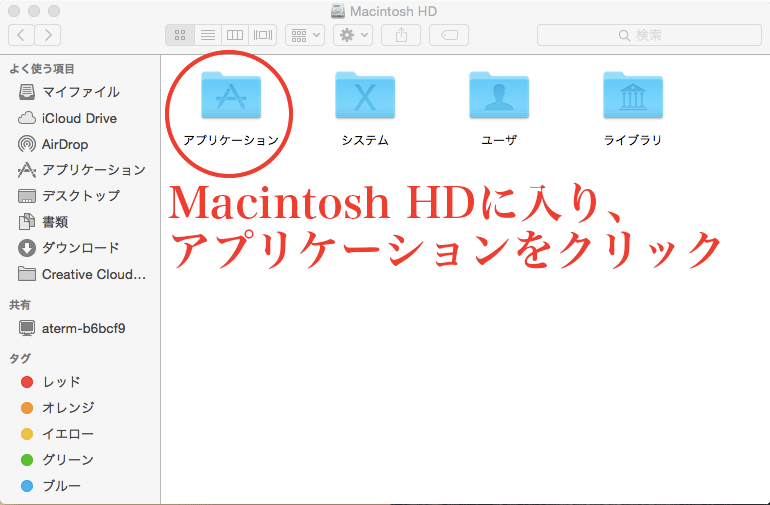Click the 検索 search field

point(649,35)
